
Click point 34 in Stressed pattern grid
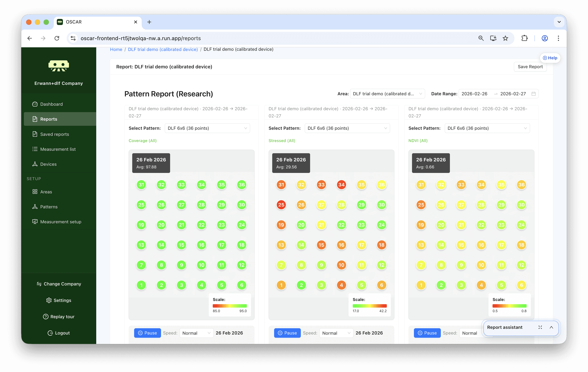341,185
